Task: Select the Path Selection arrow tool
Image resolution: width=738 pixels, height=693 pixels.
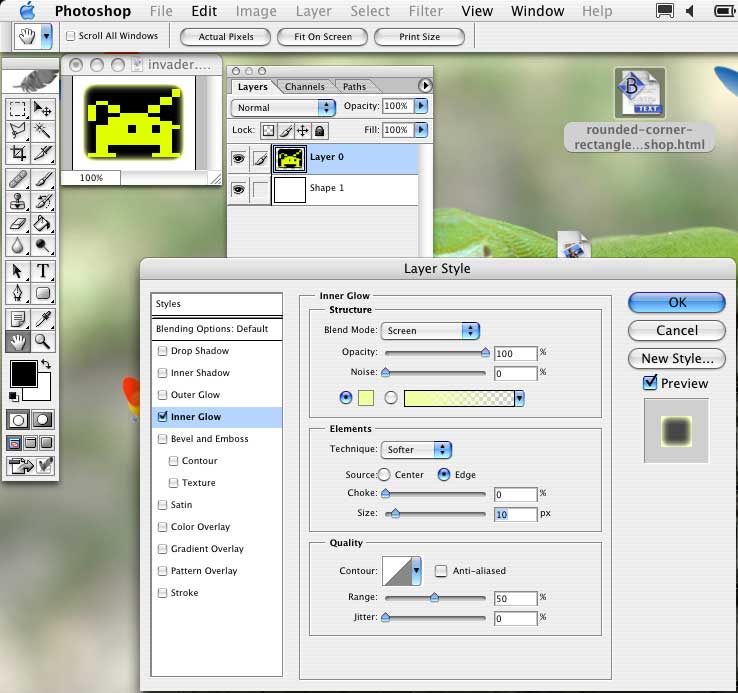Action: [18, 272]
